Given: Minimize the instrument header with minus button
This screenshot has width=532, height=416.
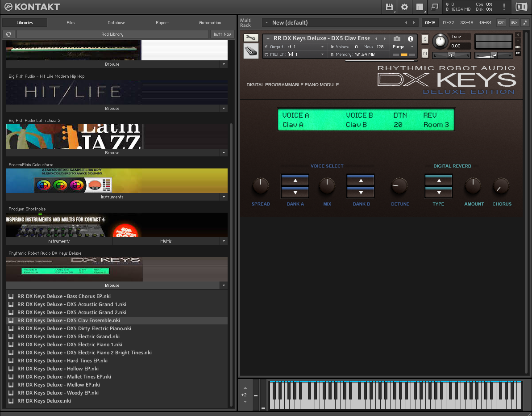Looking at the screenshot, I should pyautogui.click(x=518, y=41).
